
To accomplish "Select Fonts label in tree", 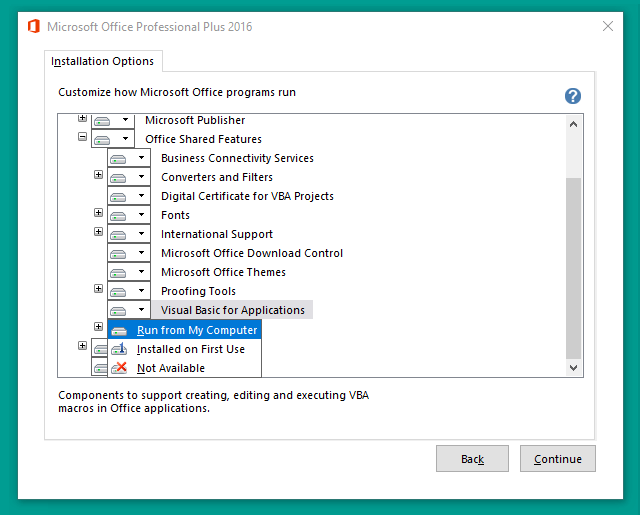I will (176, 215).
